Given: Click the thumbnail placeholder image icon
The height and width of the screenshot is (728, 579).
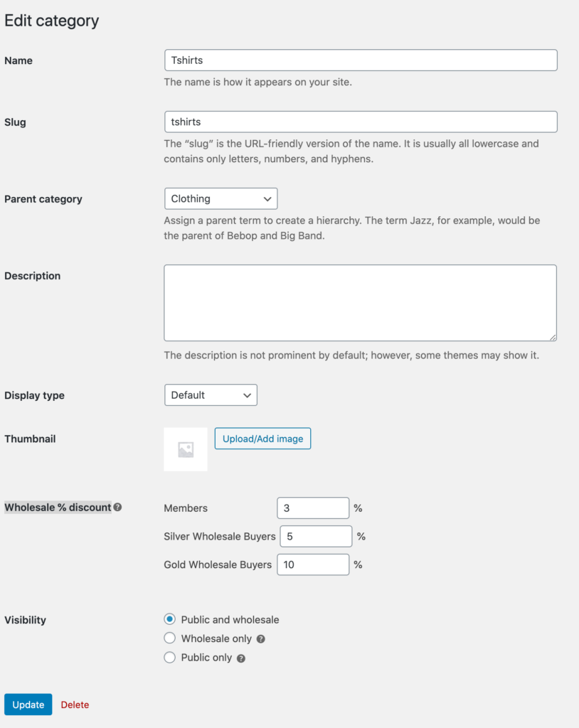Looking at the screenshot, I should (x=185, y=449).
